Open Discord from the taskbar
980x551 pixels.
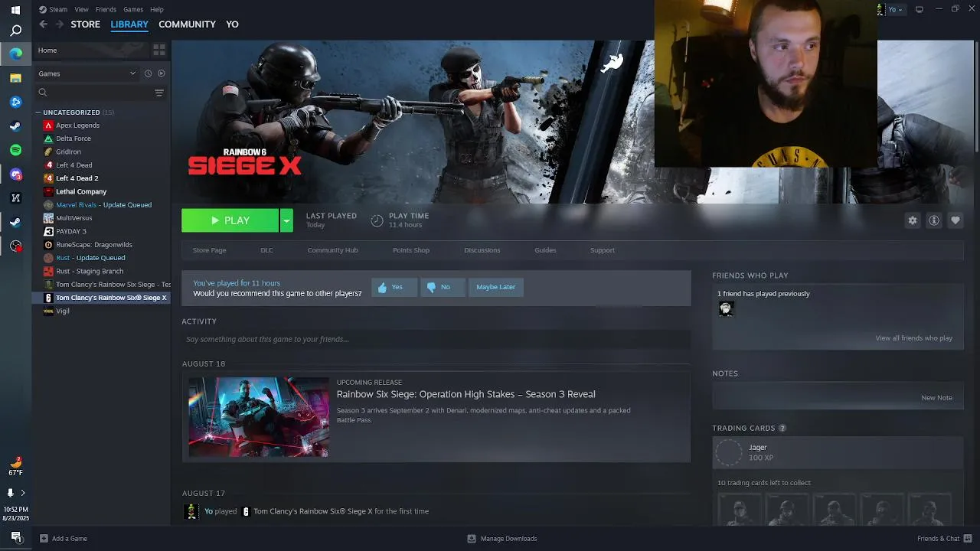[x=15, y=174]
